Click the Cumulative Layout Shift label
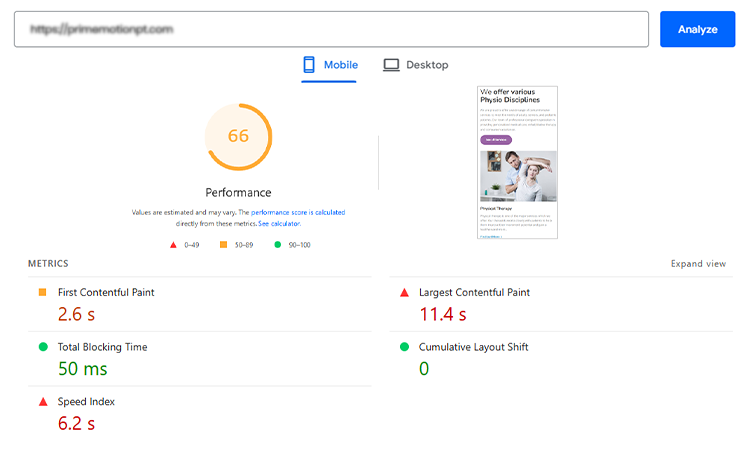Viewport: 750px width, 450px height. click(474, 347)
